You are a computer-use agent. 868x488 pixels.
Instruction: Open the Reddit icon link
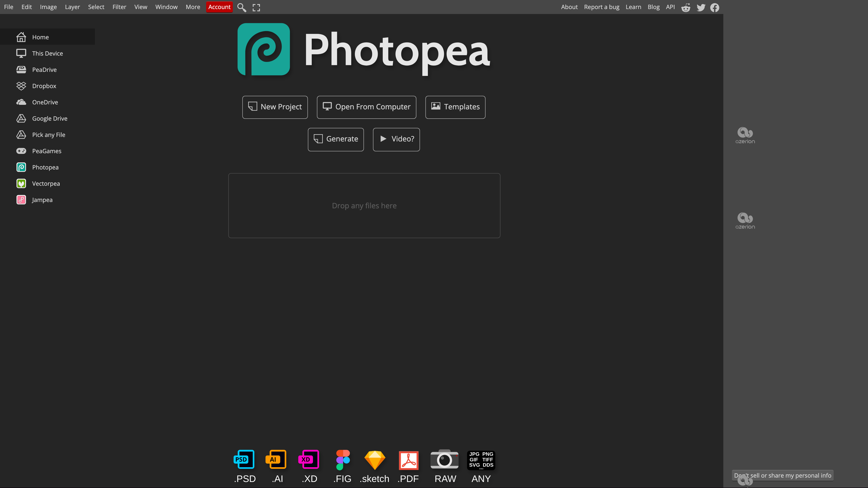coord(686,7)
